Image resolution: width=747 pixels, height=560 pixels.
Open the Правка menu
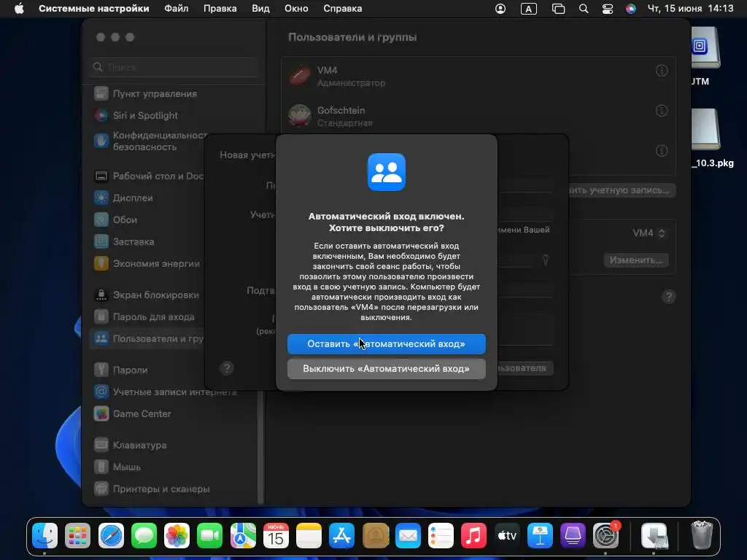point(220,9)
